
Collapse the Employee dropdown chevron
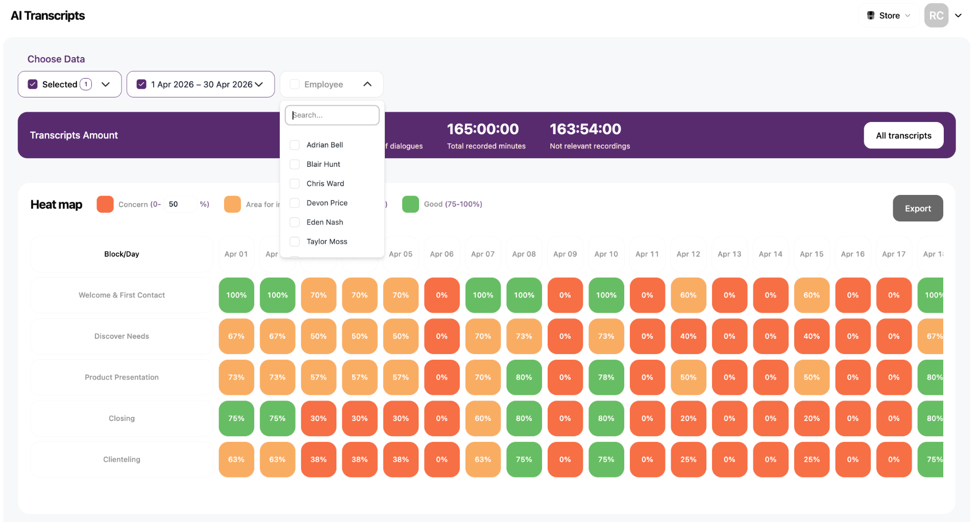367,84
